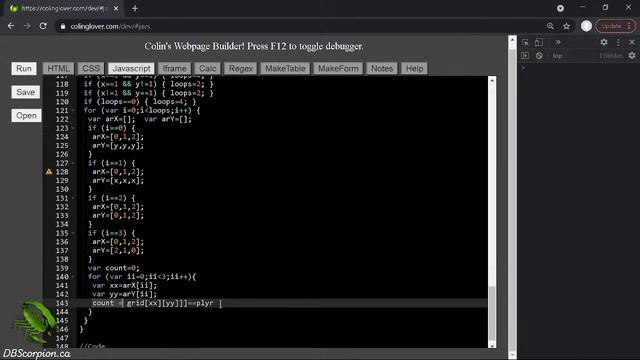Click 'arY=[x,x,x];' on line 129

pos(118,181)
